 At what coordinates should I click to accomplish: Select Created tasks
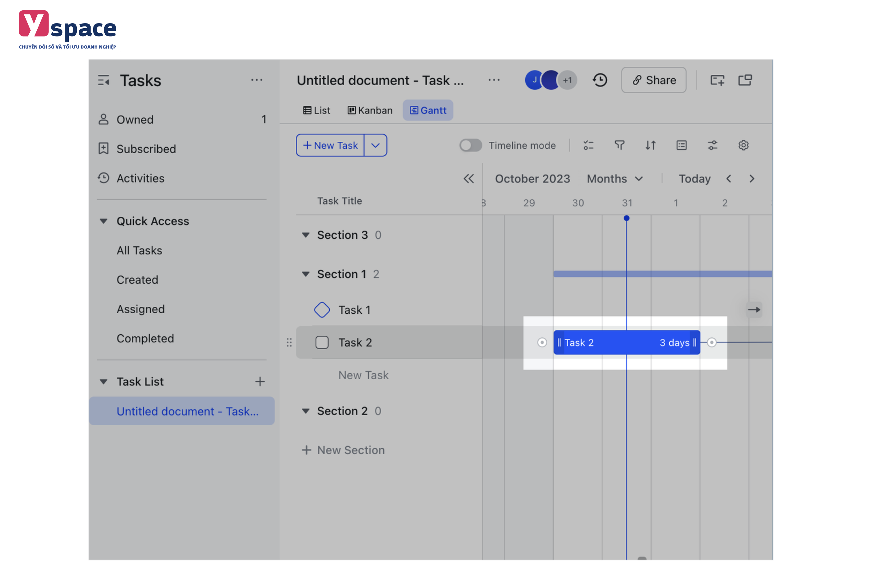[137, 280]
